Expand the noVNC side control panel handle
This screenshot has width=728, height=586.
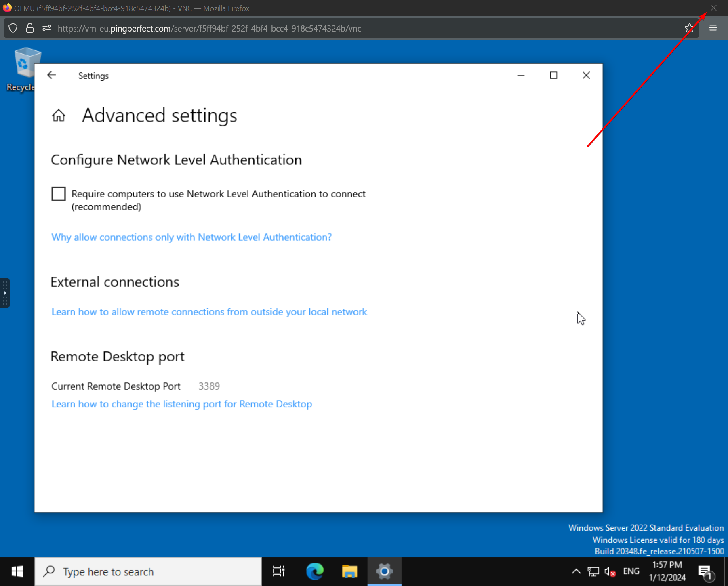tap(5, 293)
